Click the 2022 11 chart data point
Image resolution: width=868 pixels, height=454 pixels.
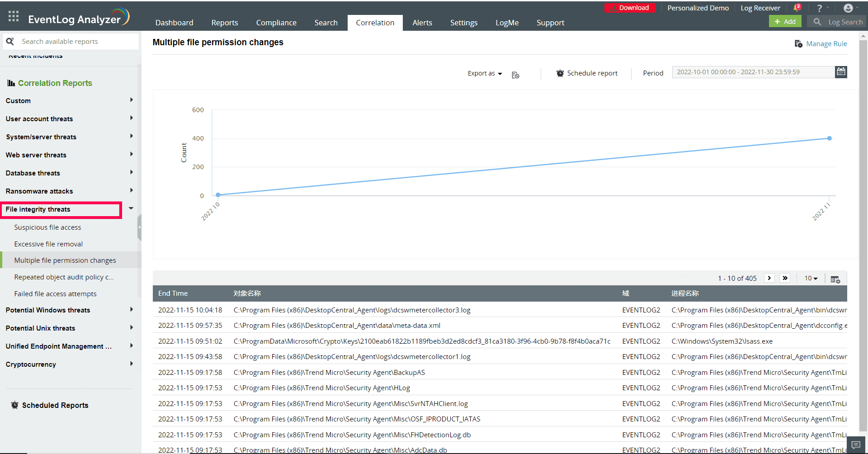click(x=829, y=138)
